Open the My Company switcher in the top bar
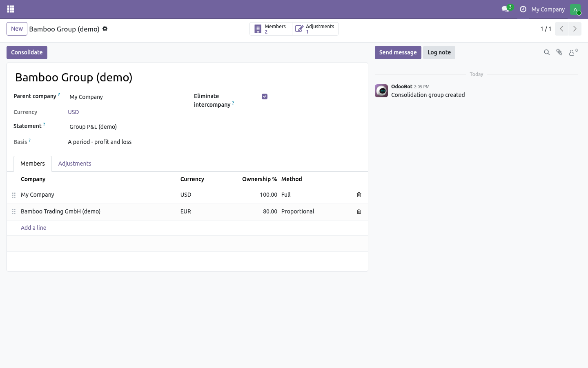588x368 pixels. [x=548, y=9]
